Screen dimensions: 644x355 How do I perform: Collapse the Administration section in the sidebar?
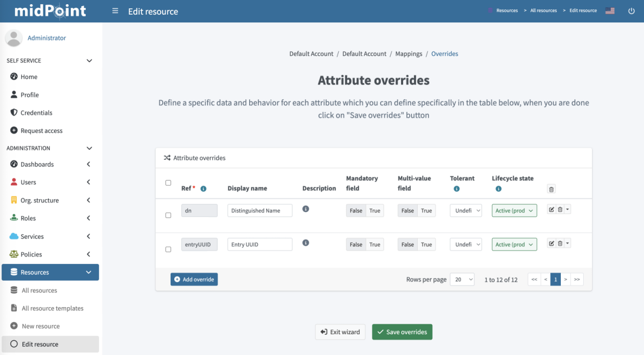(x=89, y=148)
